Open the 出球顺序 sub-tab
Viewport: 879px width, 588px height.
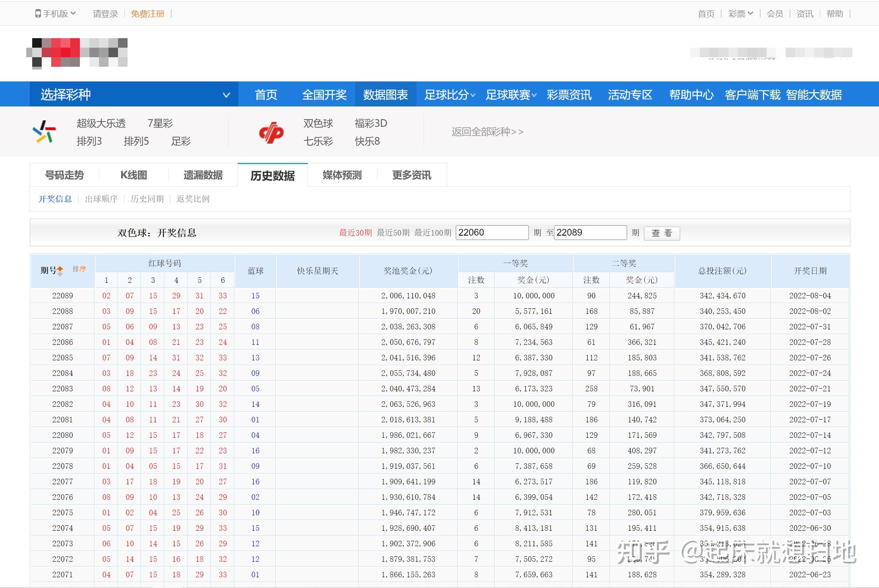pos(101,199)
